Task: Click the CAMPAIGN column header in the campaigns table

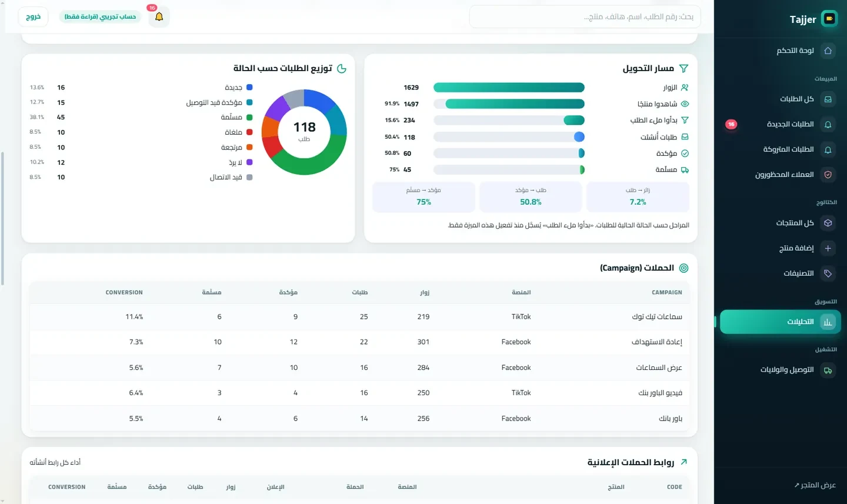Action: (x=667, y=293)
